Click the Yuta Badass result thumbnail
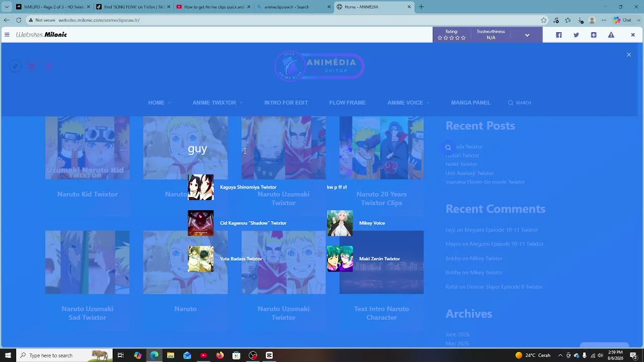Viewport: 644px width, 362px height. tap(201, 259)
